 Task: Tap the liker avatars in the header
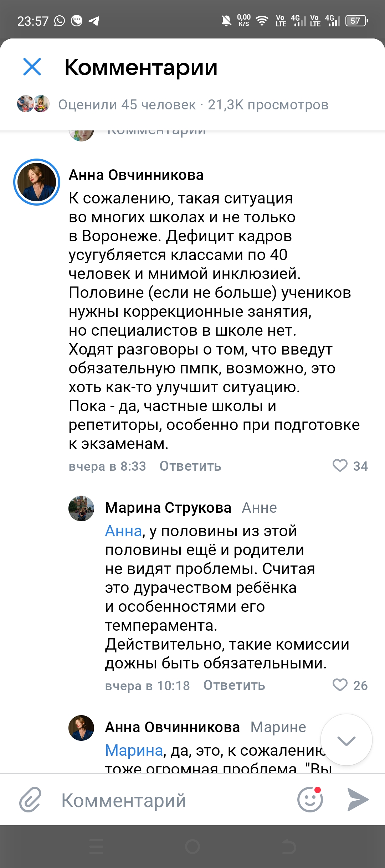[33, 104]
